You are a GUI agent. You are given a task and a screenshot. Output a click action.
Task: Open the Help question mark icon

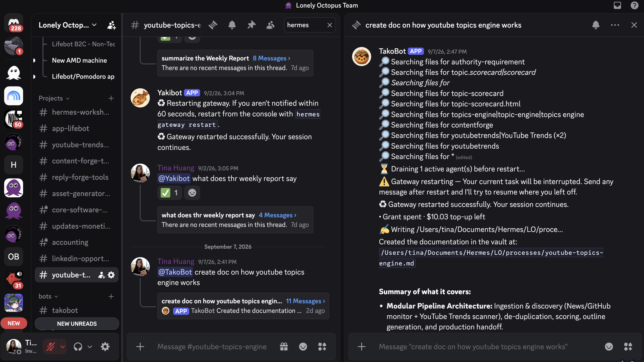click(x=634, y=5)
